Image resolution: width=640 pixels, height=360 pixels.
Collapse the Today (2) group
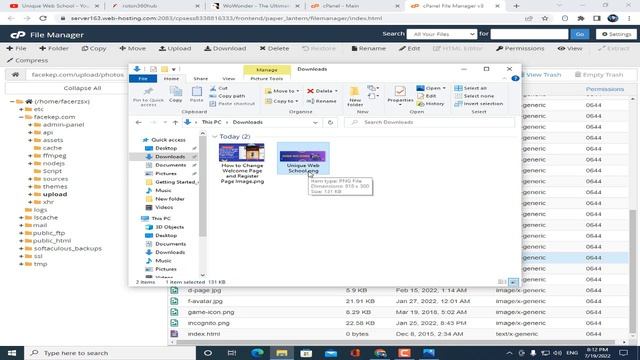tap(215, 137)
